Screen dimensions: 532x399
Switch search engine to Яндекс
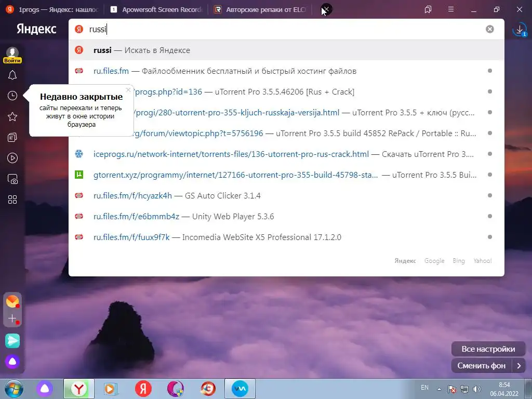tap(405, 261)
